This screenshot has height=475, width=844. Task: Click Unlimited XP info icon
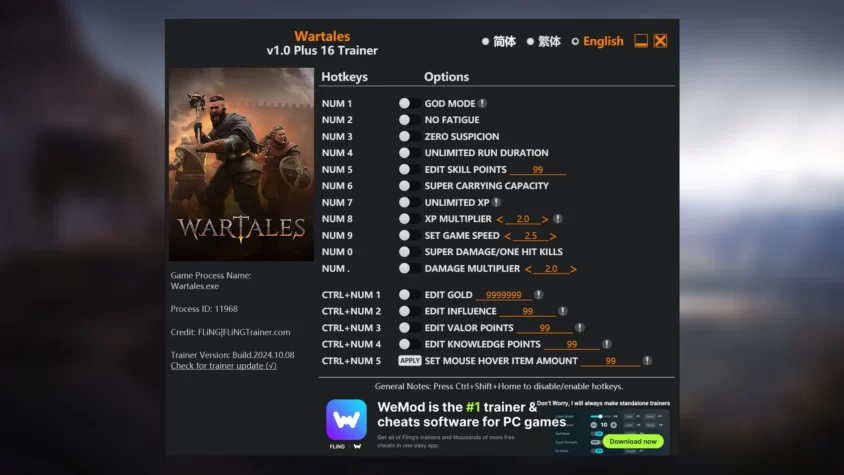(496, 202)
